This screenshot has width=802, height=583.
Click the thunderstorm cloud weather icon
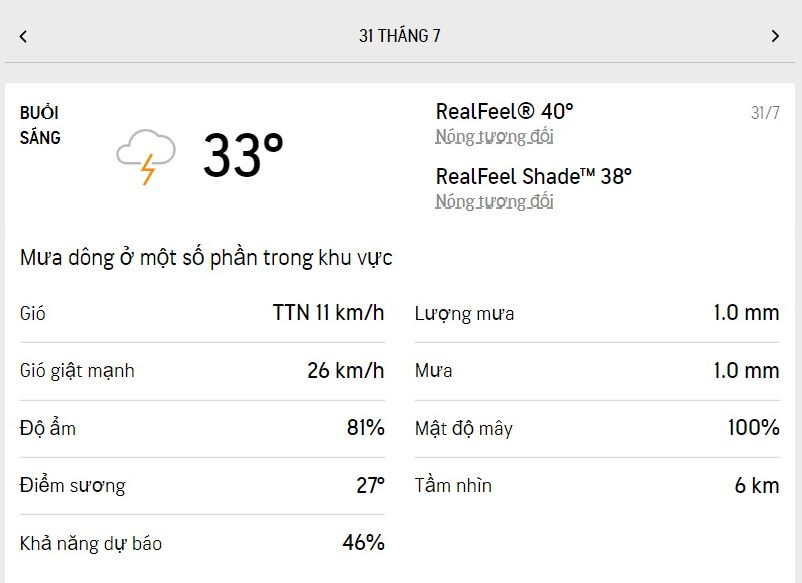coord(146,156)
